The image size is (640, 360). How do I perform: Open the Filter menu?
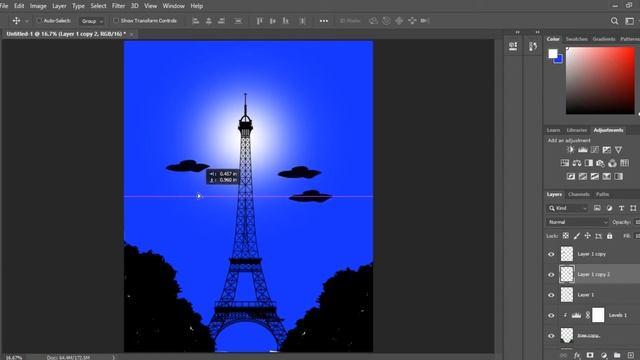tap(118, 6)
